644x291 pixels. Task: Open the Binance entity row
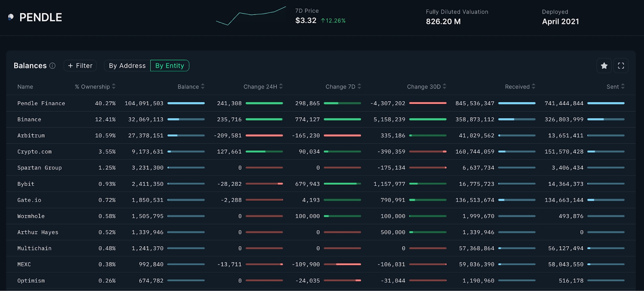pyautogui.click(x=29, y=120)
